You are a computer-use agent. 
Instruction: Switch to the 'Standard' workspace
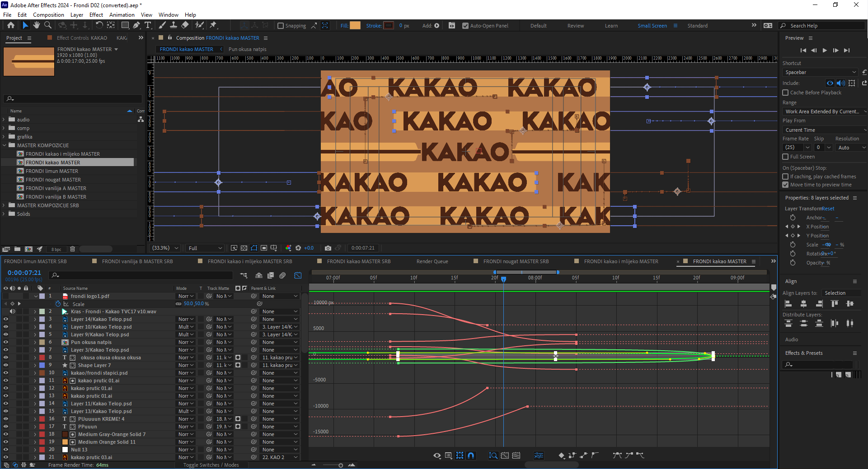pos(697,26)
